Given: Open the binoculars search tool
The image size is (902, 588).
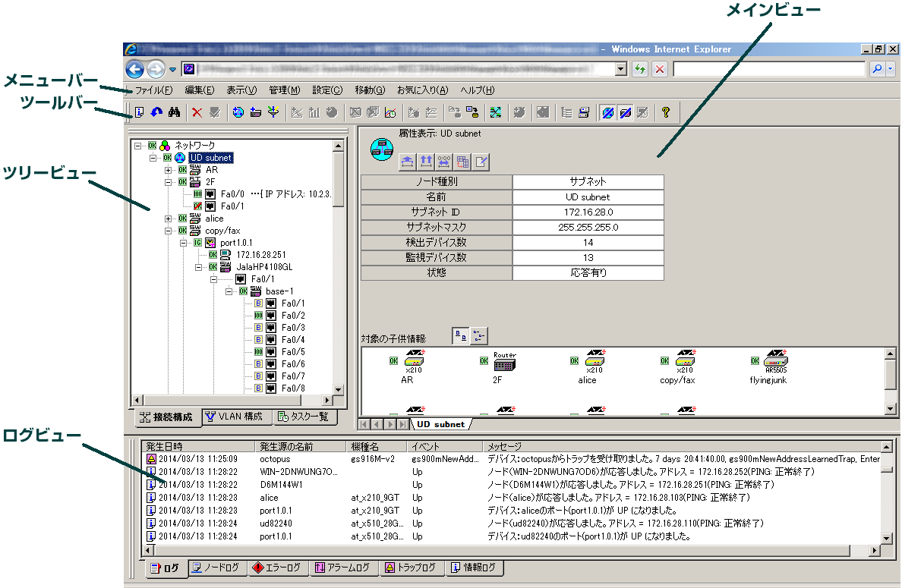Looking at the screenshot, I should 175,112.
